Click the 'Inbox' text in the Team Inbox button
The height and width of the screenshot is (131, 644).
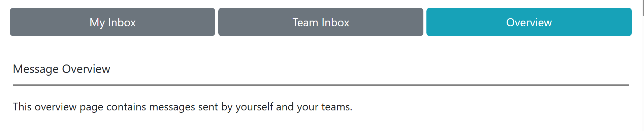click(335, 22)
